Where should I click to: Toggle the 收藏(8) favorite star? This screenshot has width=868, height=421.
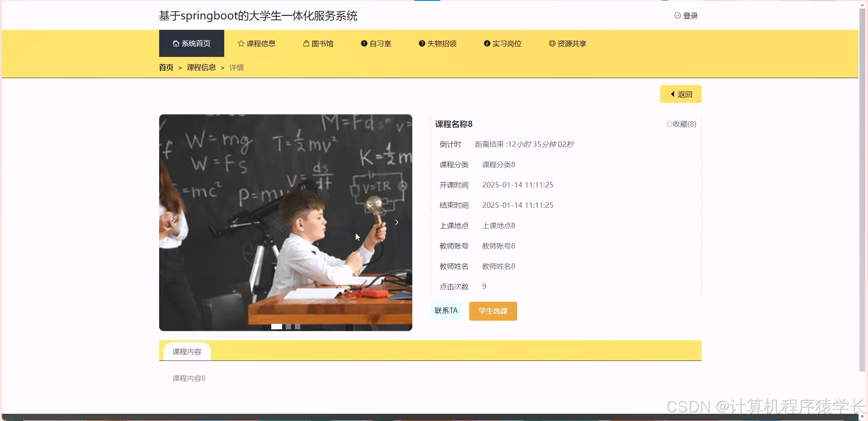tap(669, 124)
